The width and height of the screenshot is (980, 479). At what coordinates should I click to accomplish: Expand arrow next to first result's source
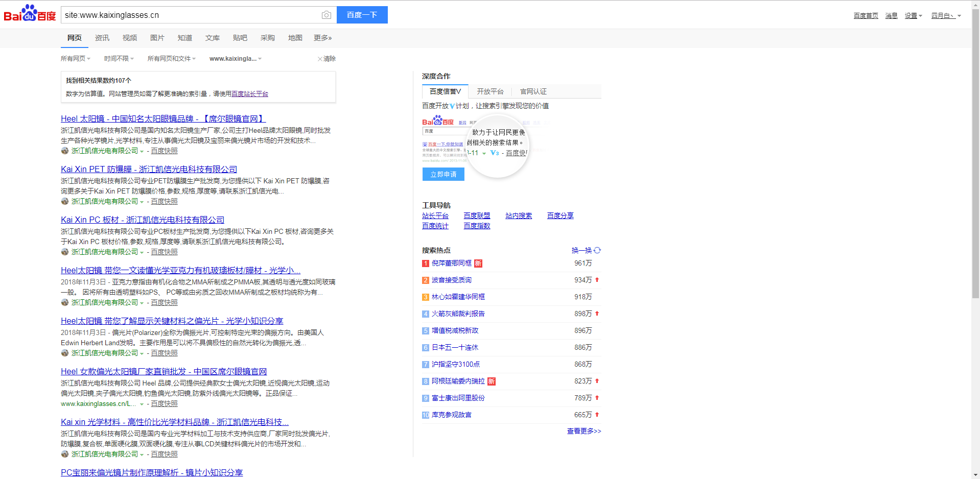(142, 151)
